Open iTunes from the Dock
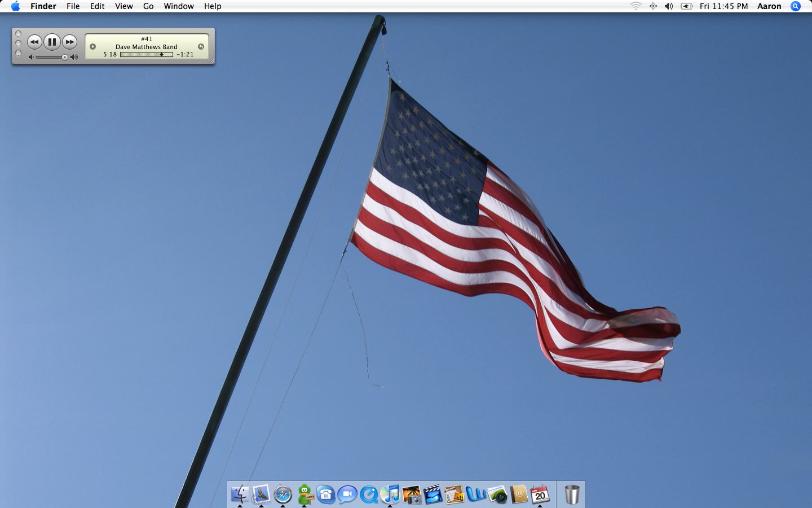Screen dimensions: 812x508 390,494
